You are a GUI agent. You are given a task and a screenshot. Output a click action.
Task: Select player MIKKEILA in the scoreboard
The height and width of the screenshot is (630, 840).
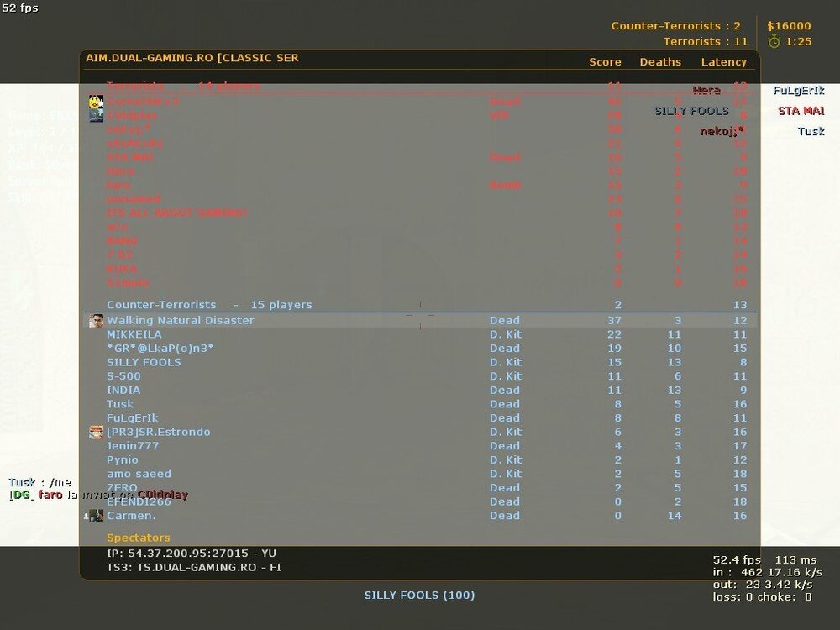(134, 334)
